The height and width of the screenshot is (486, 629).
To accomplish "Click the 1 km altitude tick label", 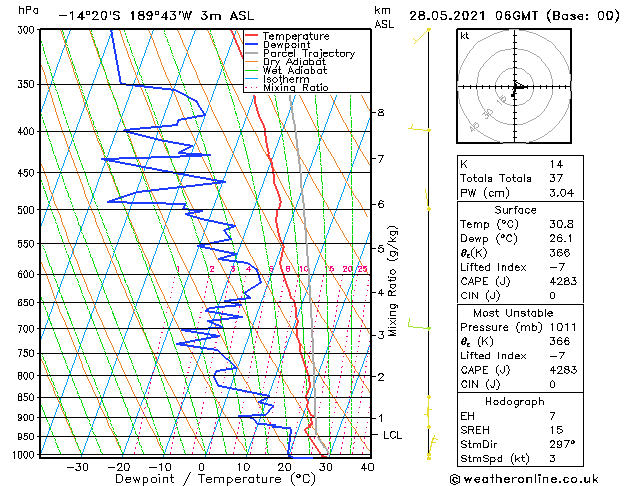I will click(381, 418).
